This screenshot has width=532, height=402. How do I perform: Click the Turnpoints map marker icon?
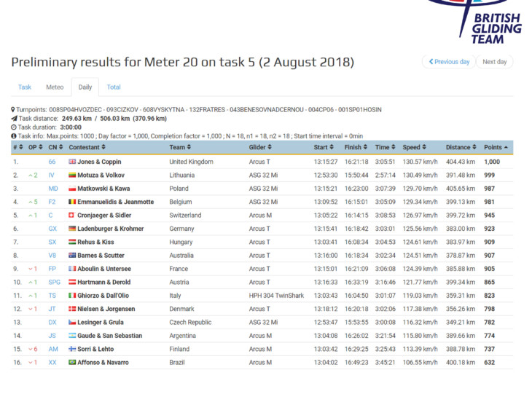pyautogui.click(x=14, y=110)
